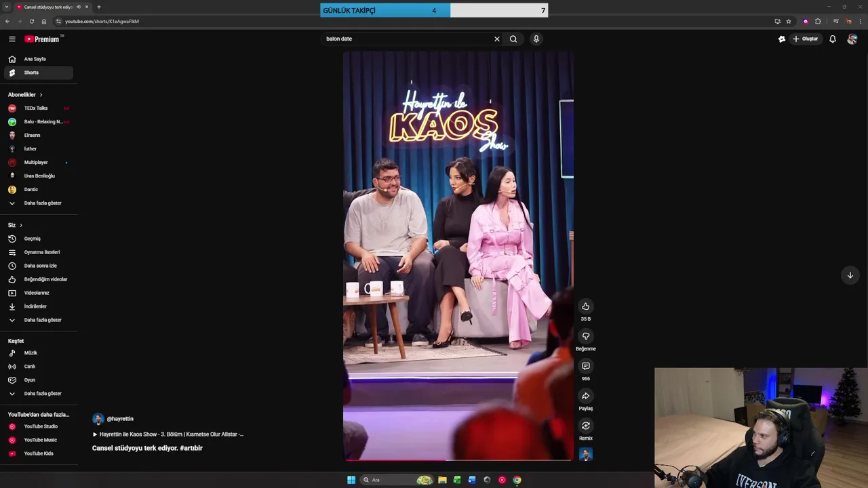Open Videolarınız your videos
The width and height of the screenshot is (868, 488).
coord(39,293)
